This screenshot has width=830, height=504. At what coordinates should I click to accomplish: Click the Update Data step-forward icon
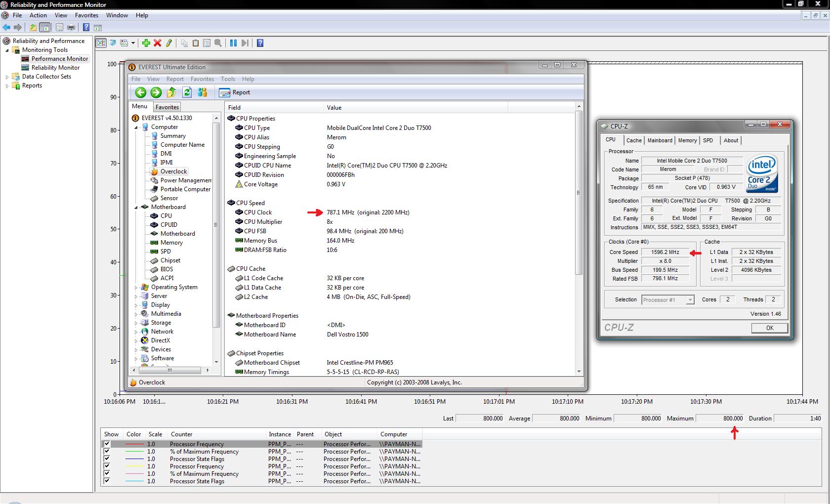coord(245,43)
